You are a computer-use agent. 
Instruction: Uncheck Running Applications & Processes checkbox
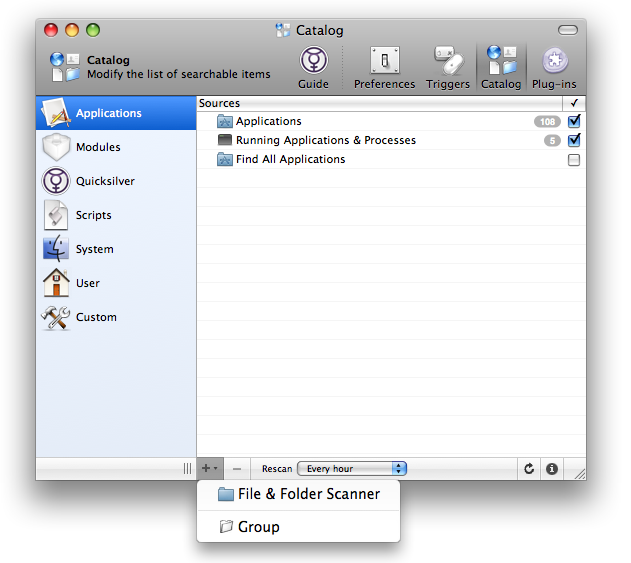point(574,140)
